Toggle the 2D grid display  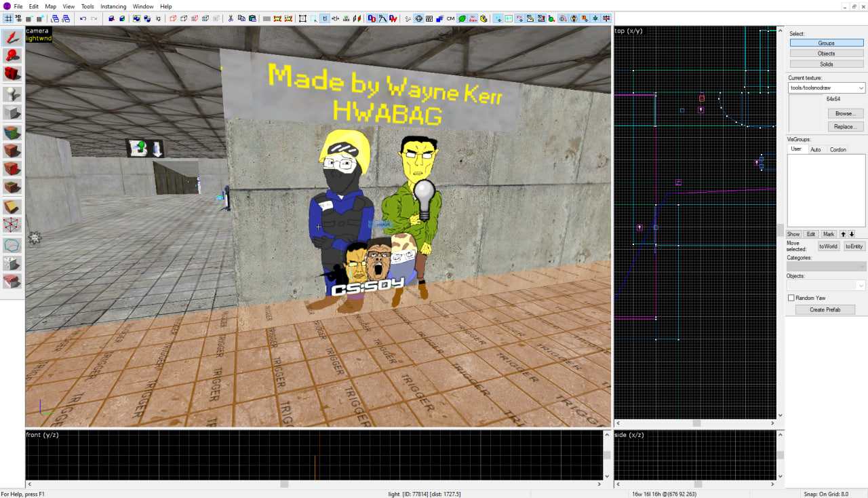click(9, 18)
